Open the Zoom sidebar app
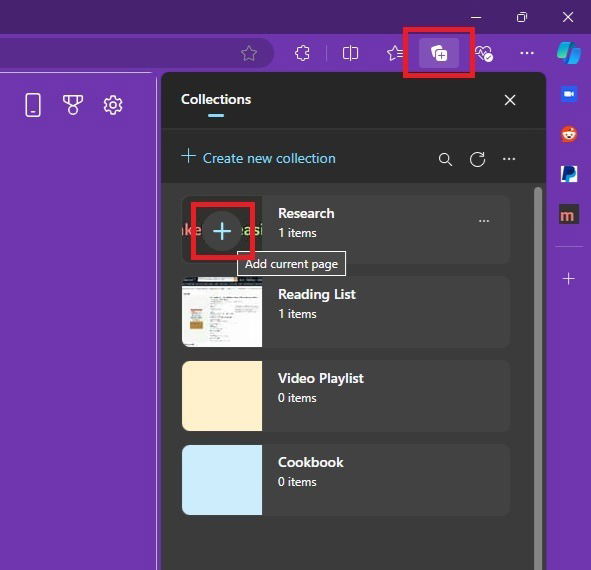Viewport: 591px width, 570px height. pos(569,94)
